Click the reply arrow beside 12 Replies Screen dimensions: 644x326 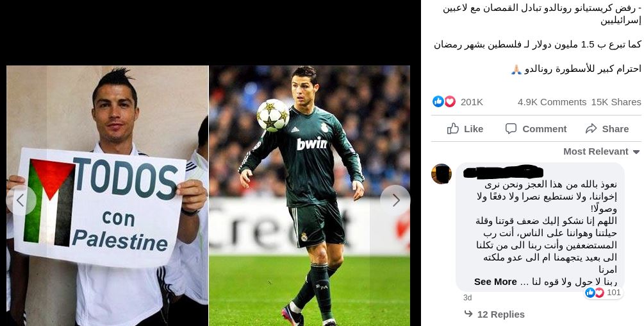(x=468, y=314)
